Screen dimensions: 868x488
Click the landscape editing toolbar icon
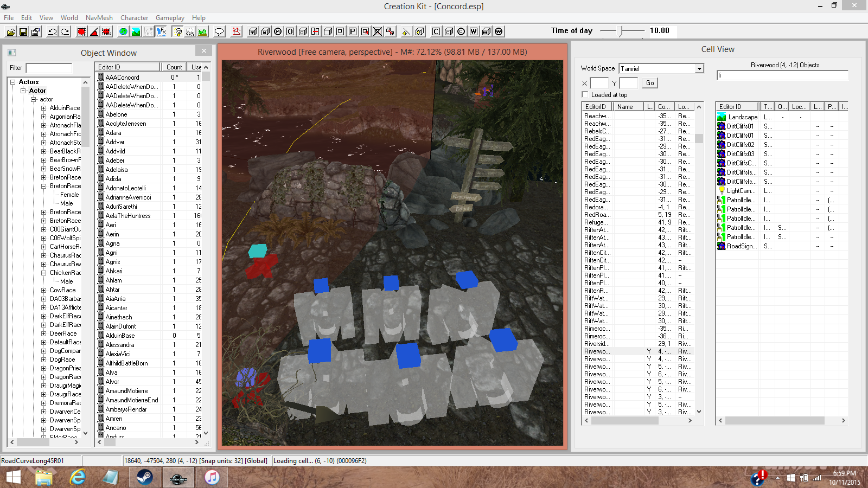136,31
